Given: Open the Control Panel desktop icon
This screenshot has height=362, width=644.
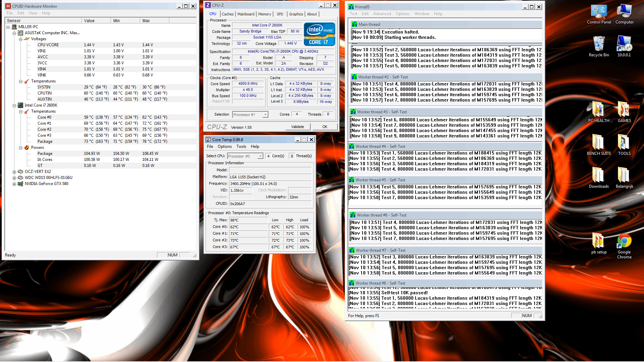Looking at the screenshot, I should 599,15.
